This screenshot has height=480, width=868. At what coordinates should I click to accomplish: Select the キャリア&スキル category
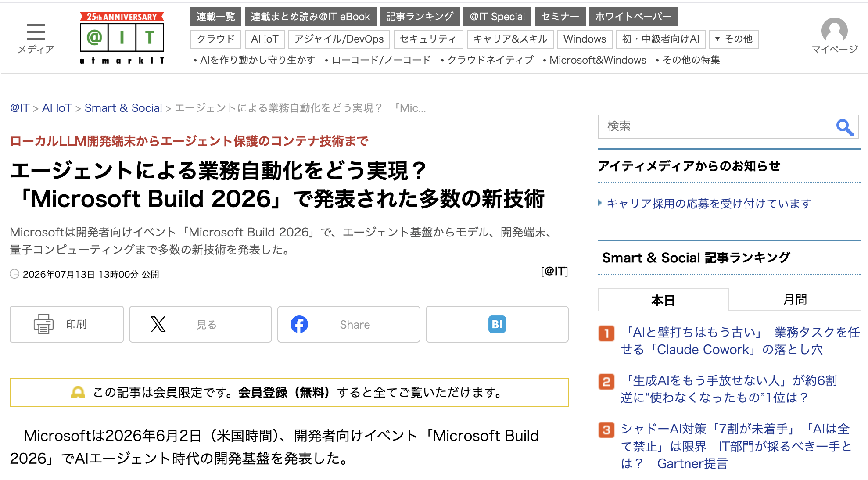pyautogui.click(x=510, y=39)
